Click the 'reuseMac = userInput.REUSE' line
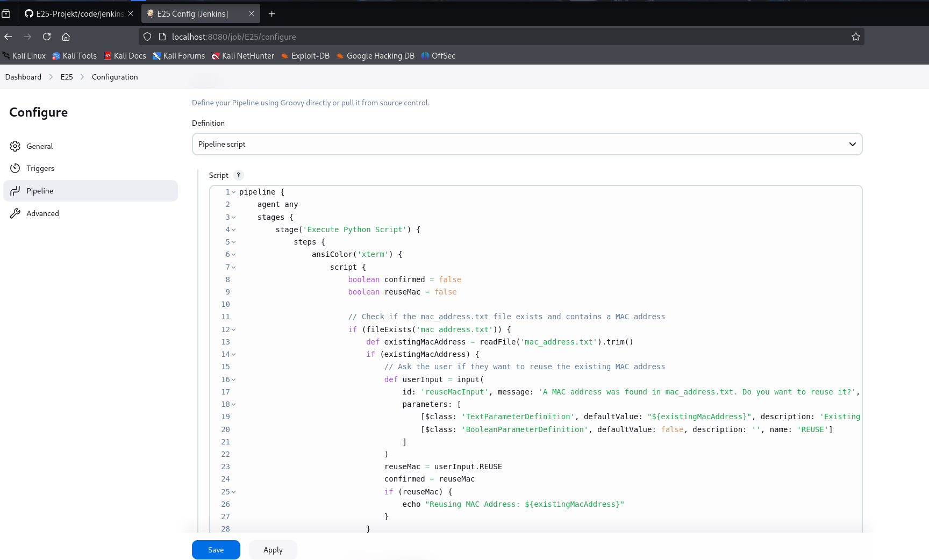Viewport: 929px width, 560px height. 443,466
